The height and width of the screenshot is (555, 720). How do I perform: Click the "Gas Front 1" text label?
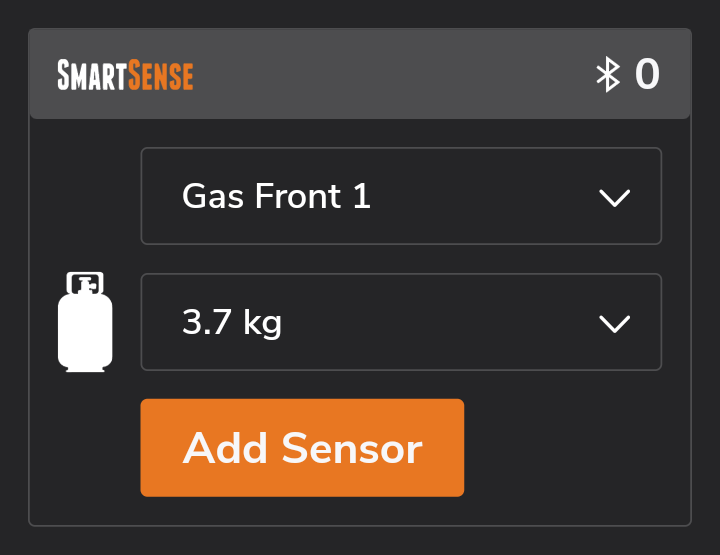(276, 196)
